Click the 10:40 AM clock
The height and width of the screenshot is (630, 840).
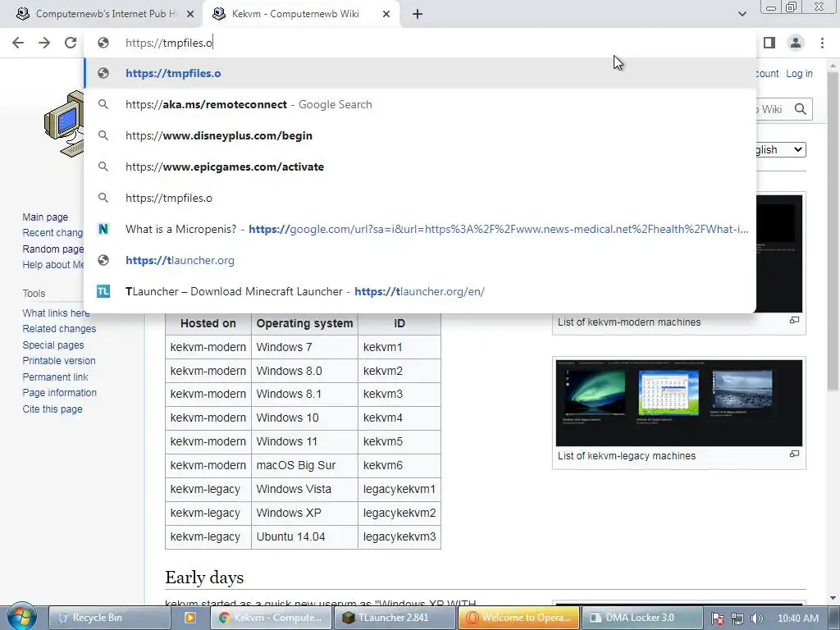pos(797,619)
